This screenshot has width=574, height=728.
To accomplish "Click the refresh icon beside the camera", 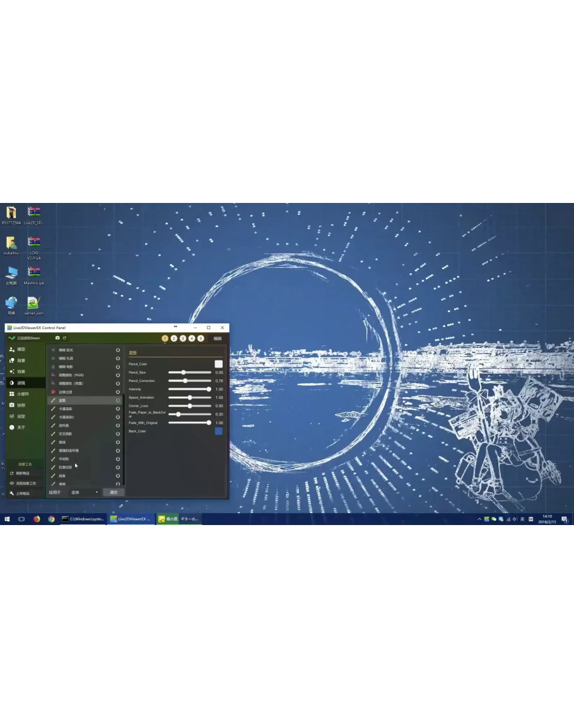I will pyautogui.click(x=64, y=338).
